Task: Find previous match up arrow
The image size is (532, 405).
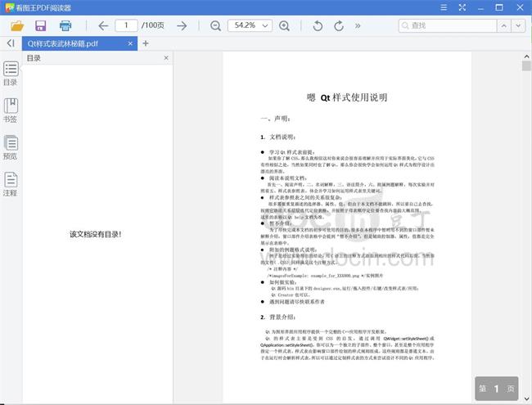Action: [504, 26]
